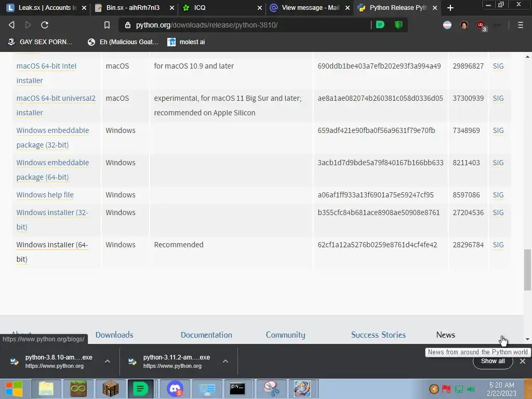
Task: Open the Community footer menu
Action: [285, 335]
